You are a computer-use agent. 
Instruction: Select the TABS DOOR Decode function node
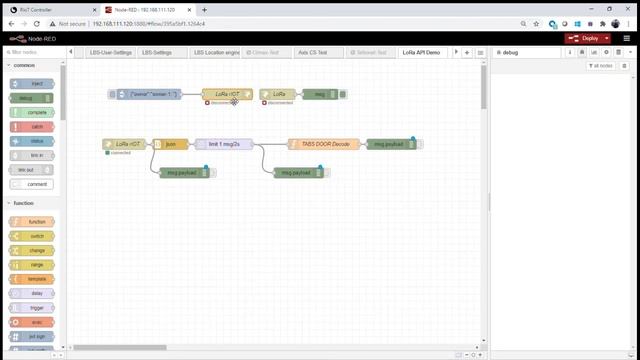[x=324, y=144]
